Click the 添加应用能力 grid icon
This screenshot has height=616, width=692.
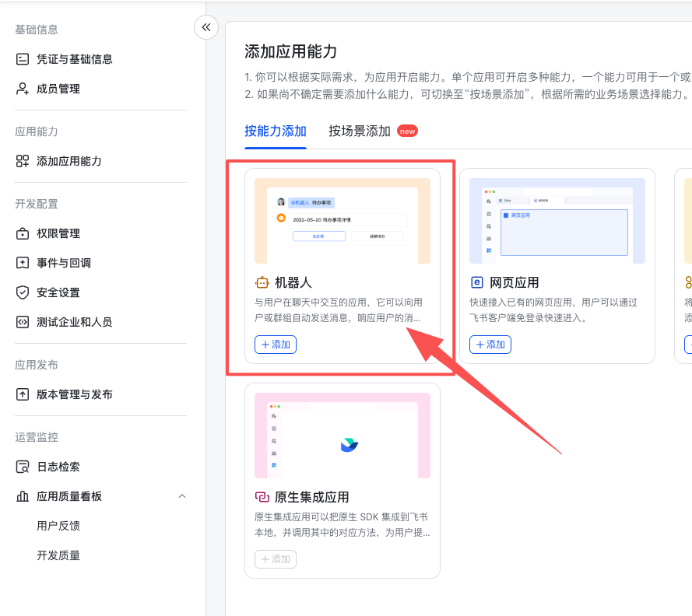click(x=23, y=161)
